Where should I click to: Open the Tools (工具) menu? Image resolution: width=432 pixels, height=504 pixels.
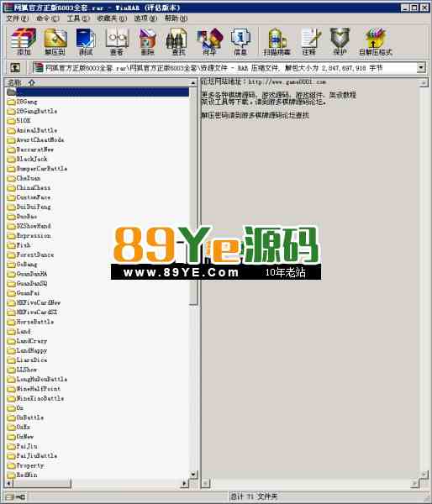coord(78,18)
